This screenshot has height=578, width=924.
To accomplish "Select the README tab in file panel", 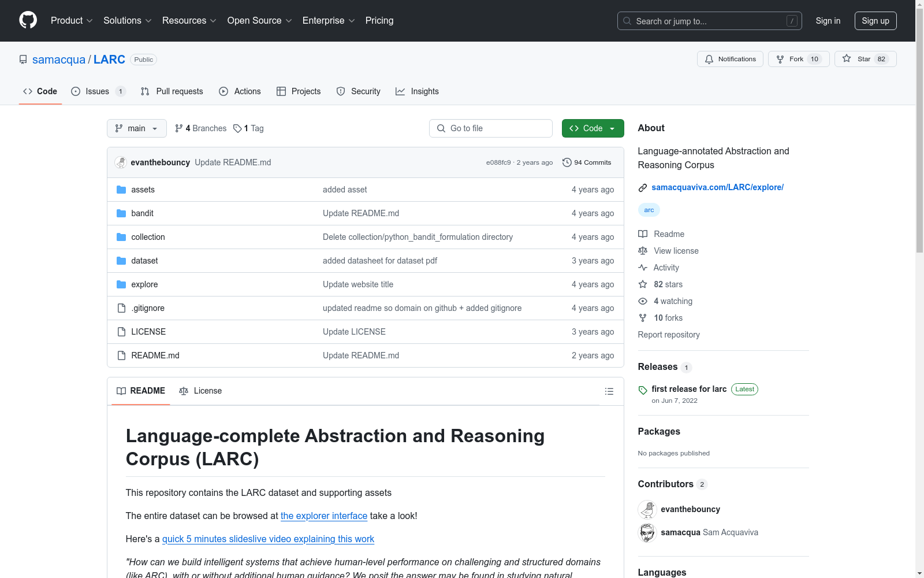I will [x=141, y=391].
